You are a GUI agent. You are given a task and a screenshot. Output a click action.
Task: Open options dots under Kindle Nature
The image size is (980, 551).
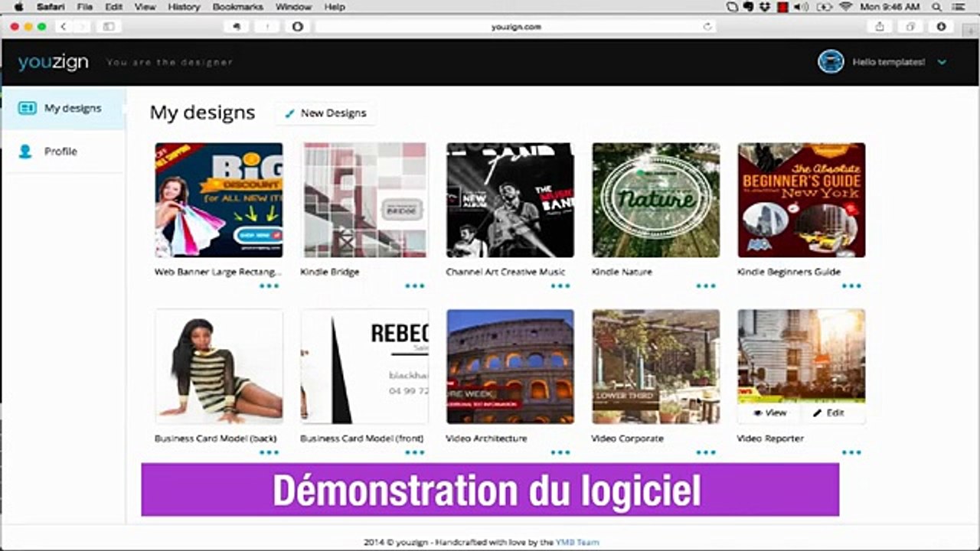coord(706,285)
